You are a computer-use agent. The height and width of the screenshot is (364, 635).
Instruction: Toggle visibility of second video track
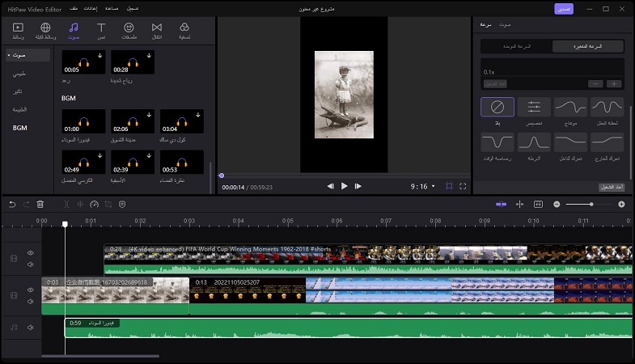(31, 291)
